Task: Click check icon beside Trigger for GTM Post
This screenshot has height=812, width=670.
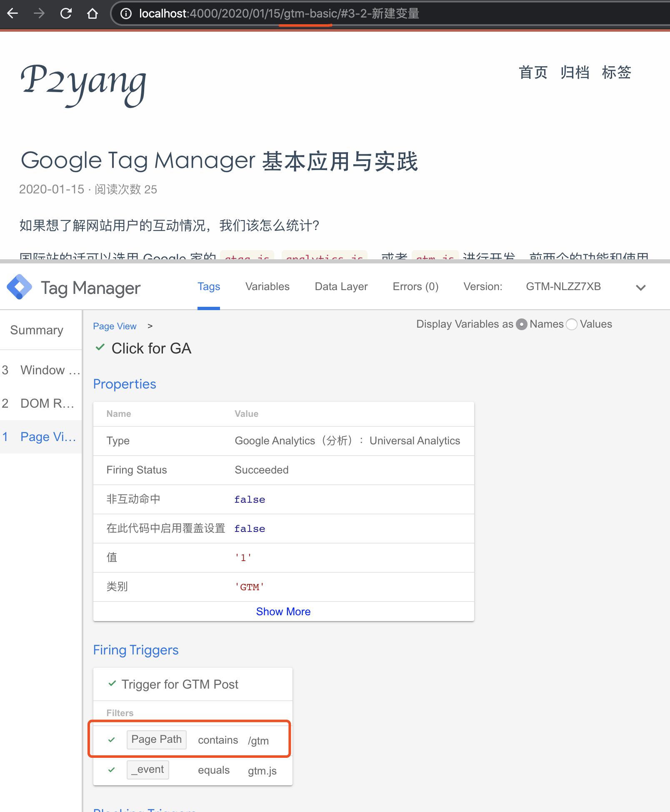Action: pyautogui.click(x=112, y=684)
